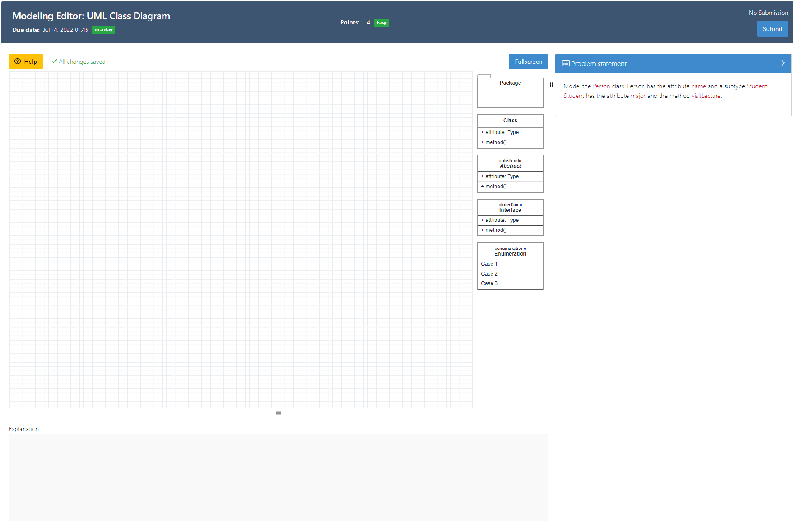Select the Class element in the palette

pyautogui.click(x=510, y=131)
